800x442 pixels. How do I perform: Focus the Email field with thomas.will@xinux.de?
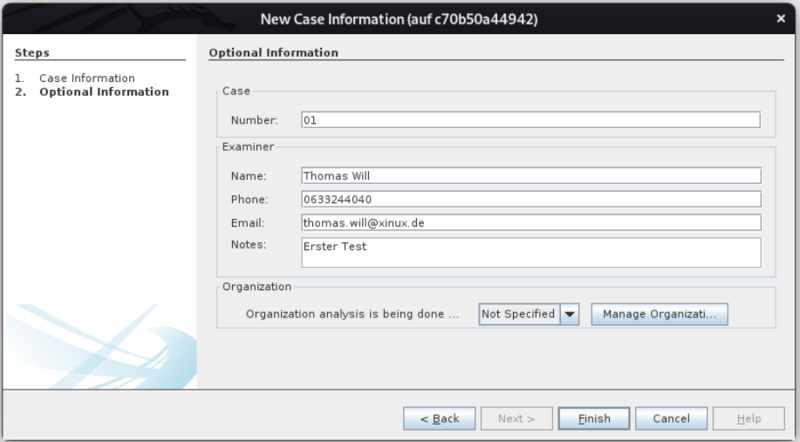click(x=530, y=222)
